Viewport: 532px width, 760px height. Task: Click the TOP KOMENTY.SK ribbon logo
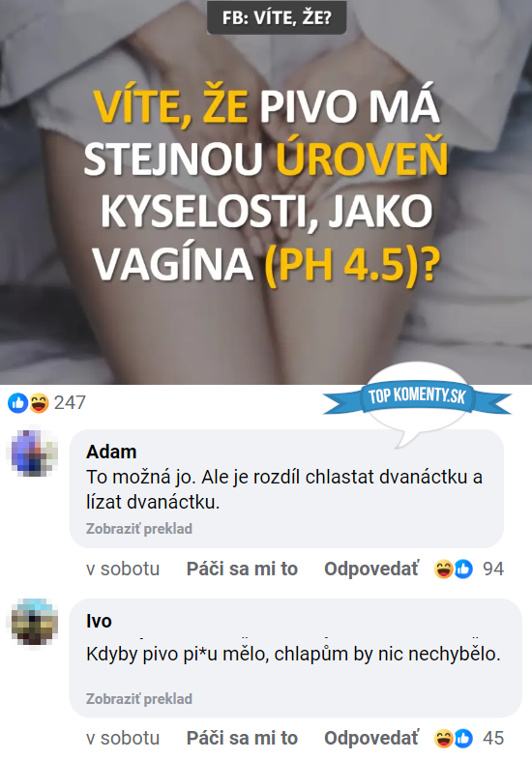pyautogui.click(x=417, y=396)
